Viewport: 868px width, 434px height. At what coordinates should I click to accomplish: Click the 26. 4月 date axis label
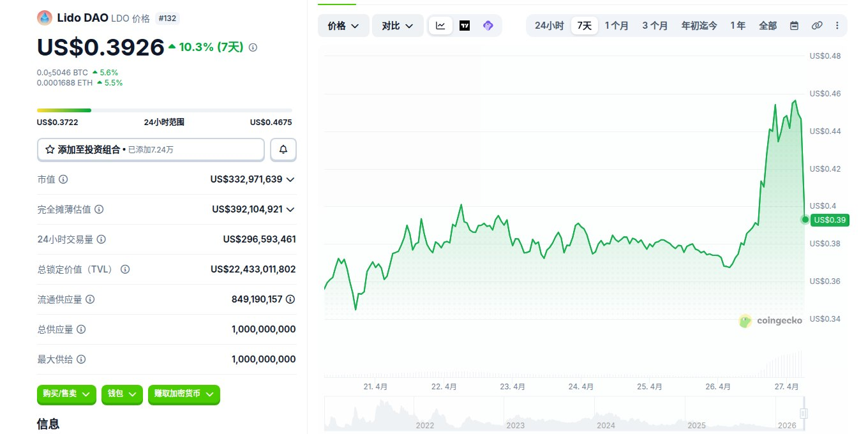pyautogui.click(x=718, y=387)
